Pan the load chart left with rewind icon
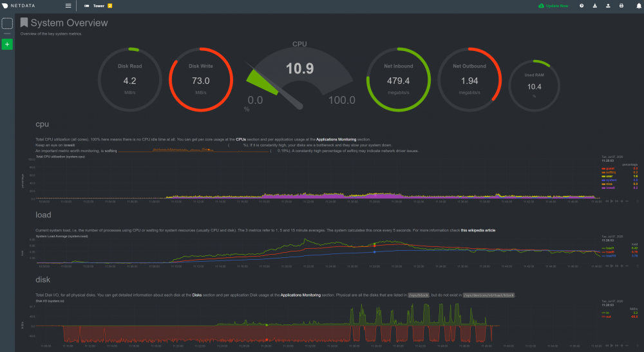 pos(607,266)
